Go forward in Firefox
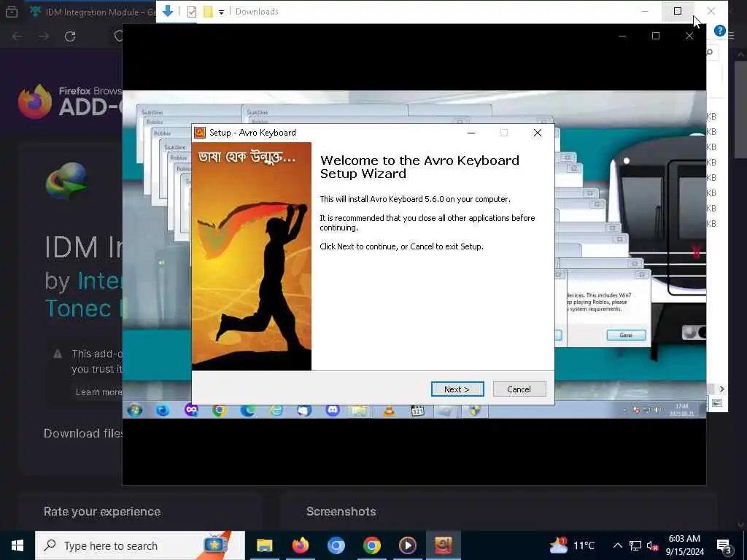 44,36
